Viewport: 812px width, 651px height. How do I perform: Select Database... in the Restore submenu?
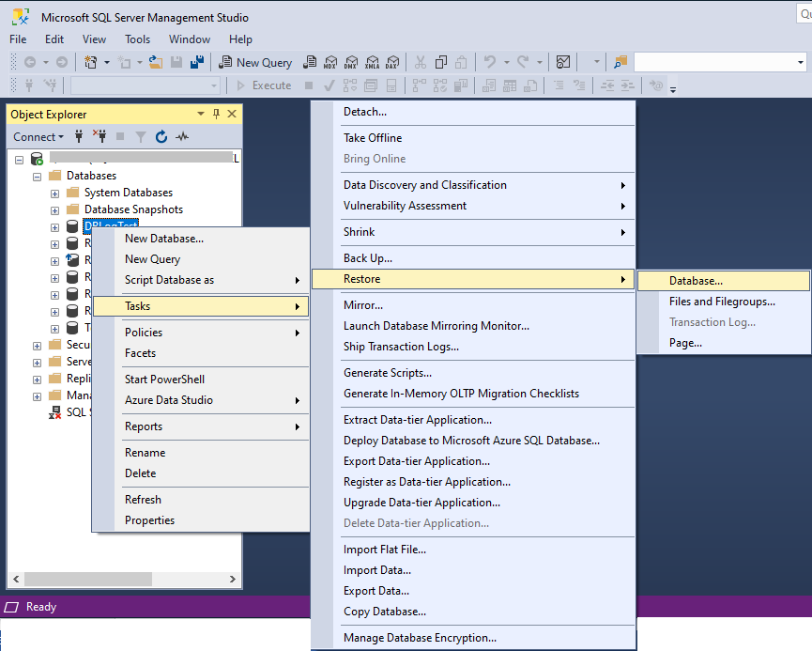coord(696,281)
